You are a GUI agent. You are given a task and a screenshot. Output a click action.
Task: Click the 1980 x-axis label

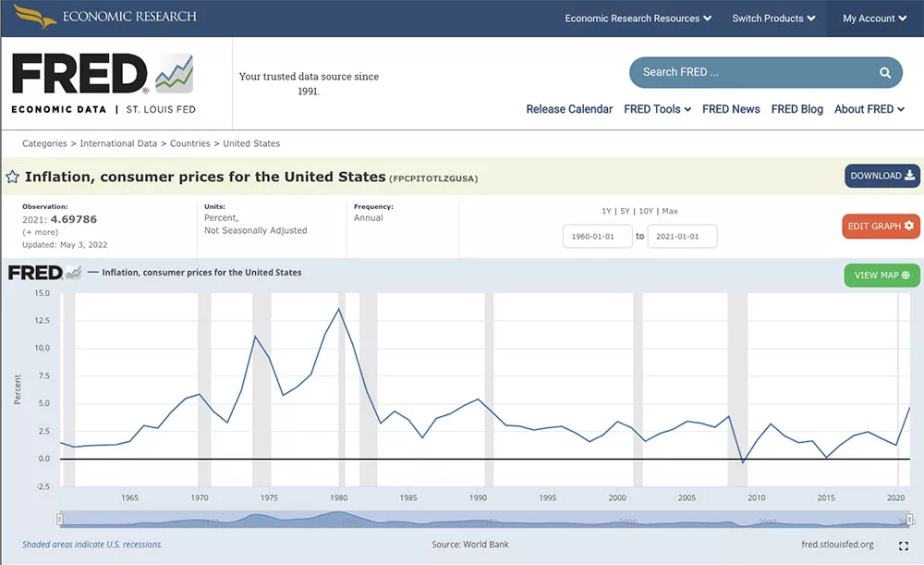pos(339,497)
